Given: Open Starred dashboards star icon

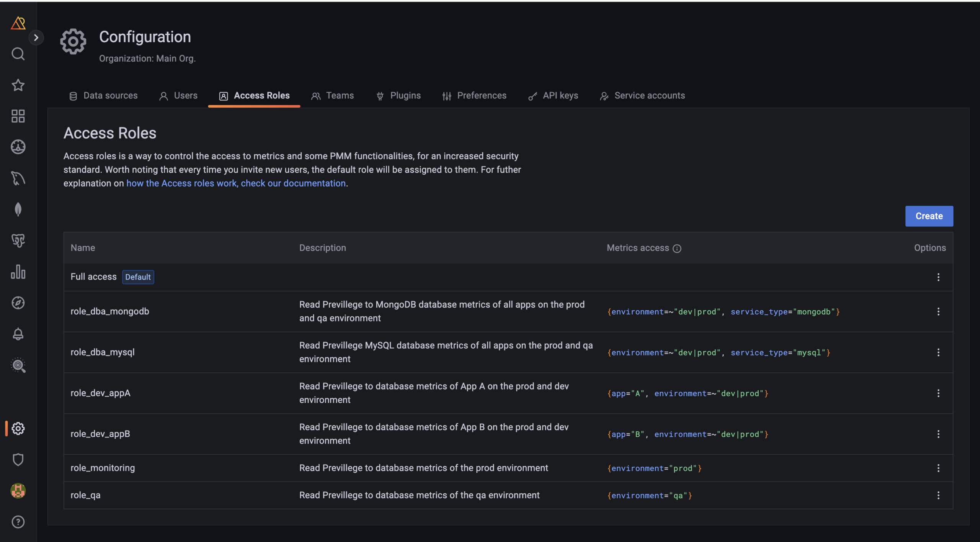Looking at the screenshot, I should point(18,85).
